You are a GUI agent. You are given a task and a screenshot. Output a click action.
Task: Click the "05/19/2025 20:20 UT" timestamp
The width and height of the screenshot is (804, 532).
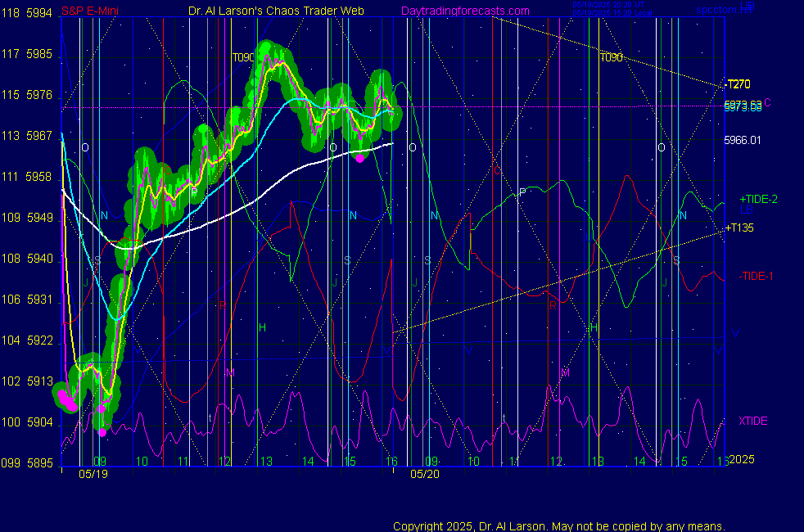608,5
